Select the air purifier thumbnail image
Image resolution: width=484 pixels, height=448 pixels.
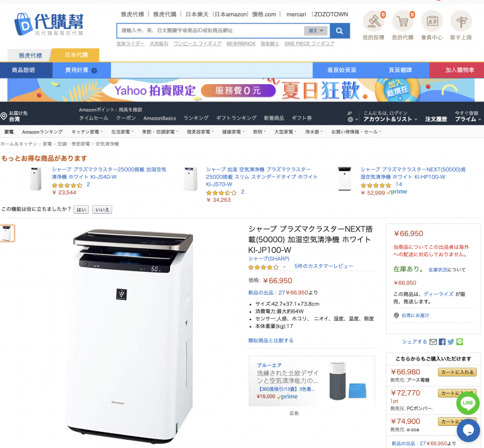coord(7,233)
